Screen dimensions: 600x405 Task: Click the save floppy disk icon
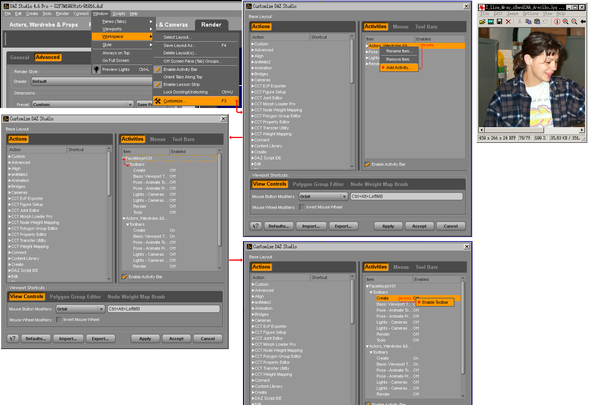499,22
